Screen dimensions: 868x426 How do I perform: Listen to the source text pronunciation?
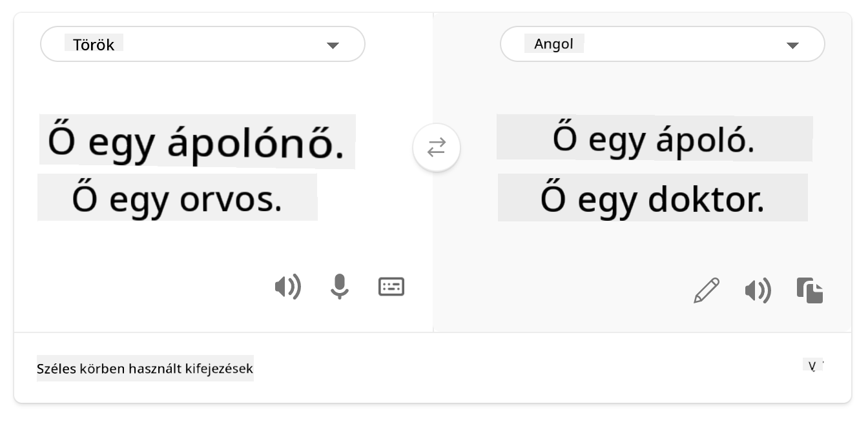pyautogui.click(x=288, y=287)
